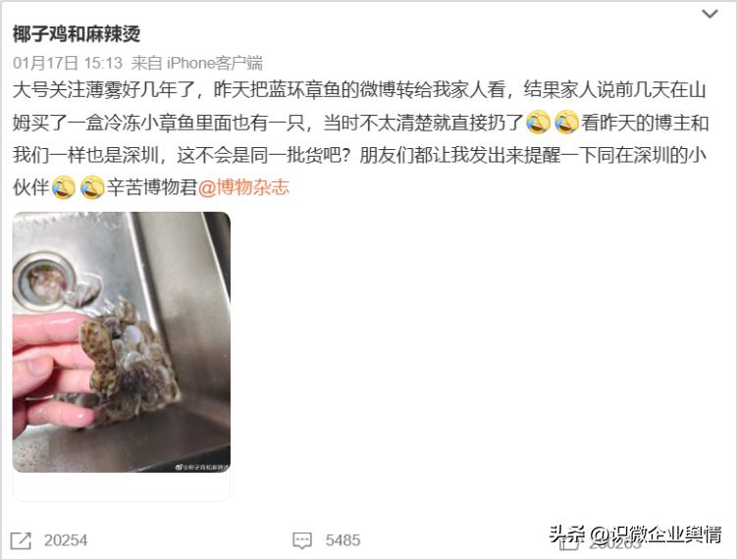Click the repost arrow icon
Viewport: 738px width, 560px height.
click(x=21, y=540)
